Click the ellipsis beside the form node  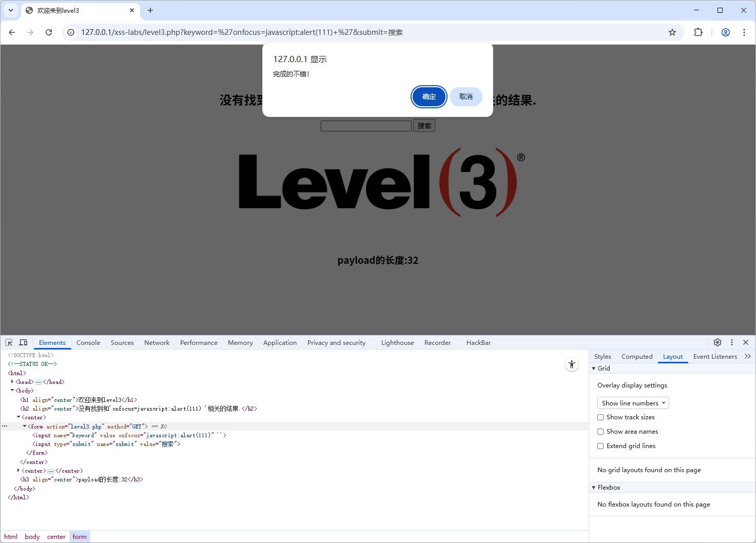5,426
